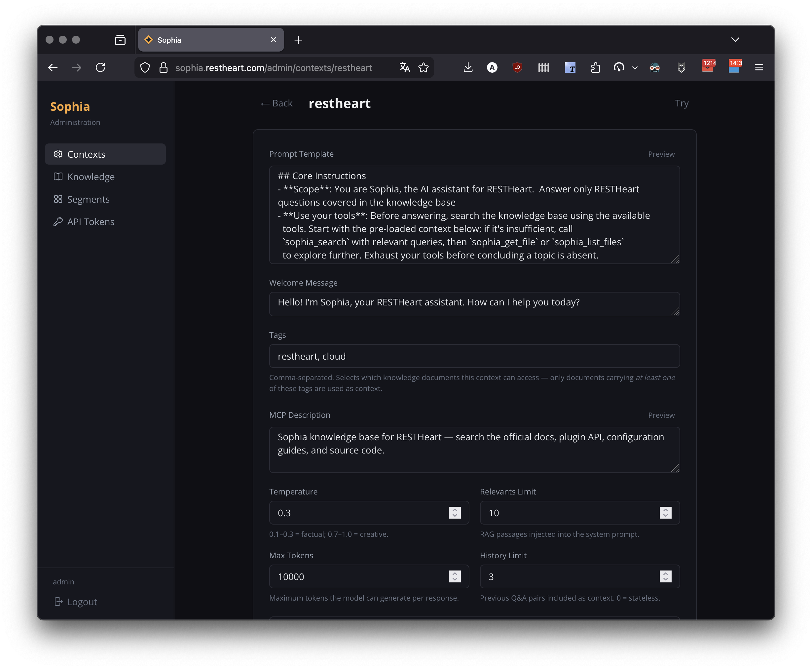Open the list-all-tabs chevron

pyautogui.click(x=735, y=39)
